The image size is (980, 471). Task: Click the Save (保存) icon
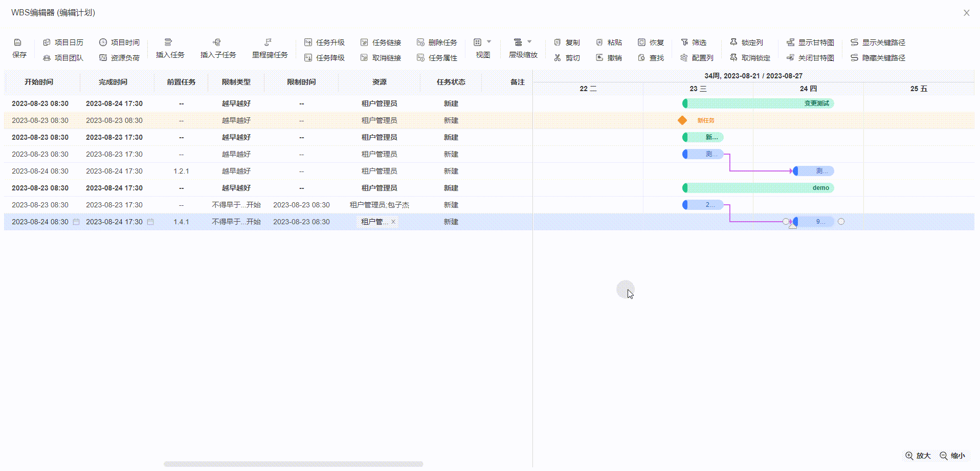point(18,43)
